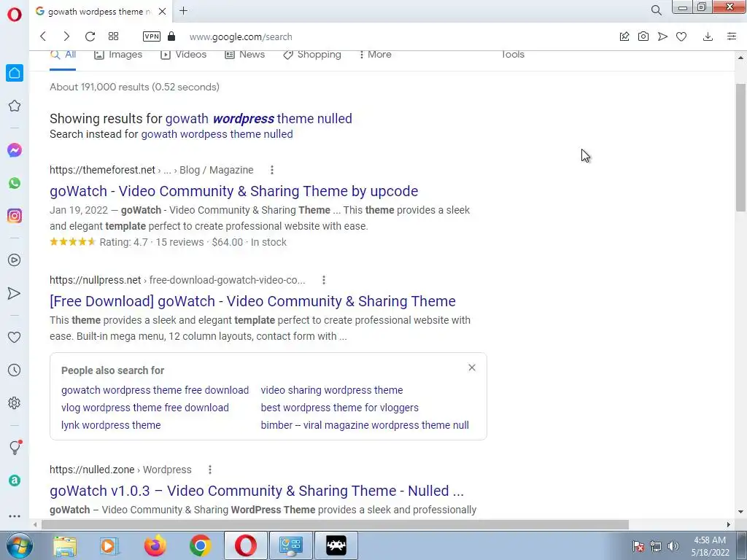Switch to Shopping results tab
This screenshot has width=747, height=560.
pyautogui.click(x=312, y=55)
